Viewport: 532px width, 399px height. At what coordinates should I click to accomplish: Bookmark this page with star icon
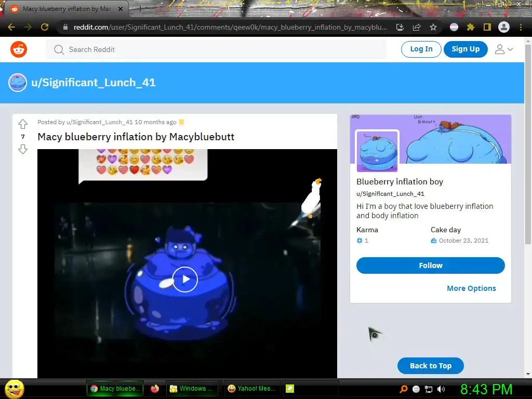pyautogui.click(x=433, y=27)
